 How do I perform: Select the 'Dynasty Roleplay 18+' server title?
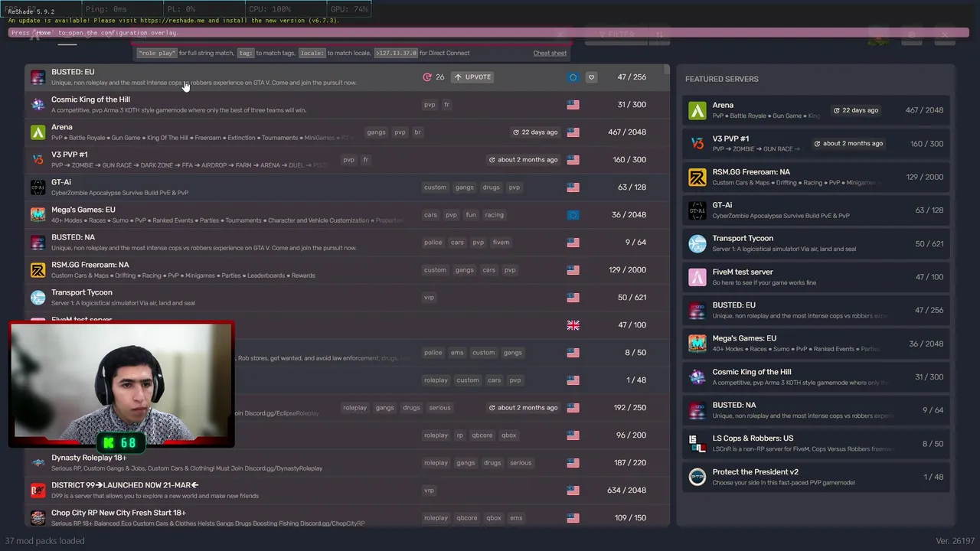pos(89,458)
